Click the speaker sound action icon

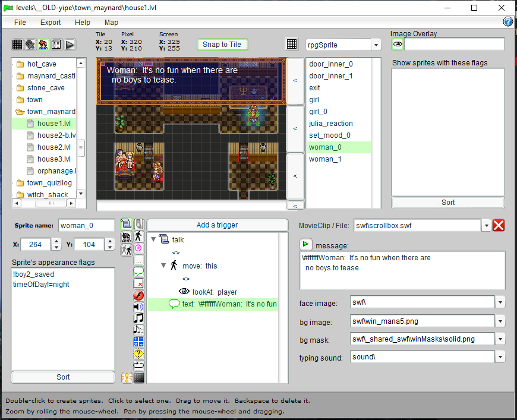[138, 307]
